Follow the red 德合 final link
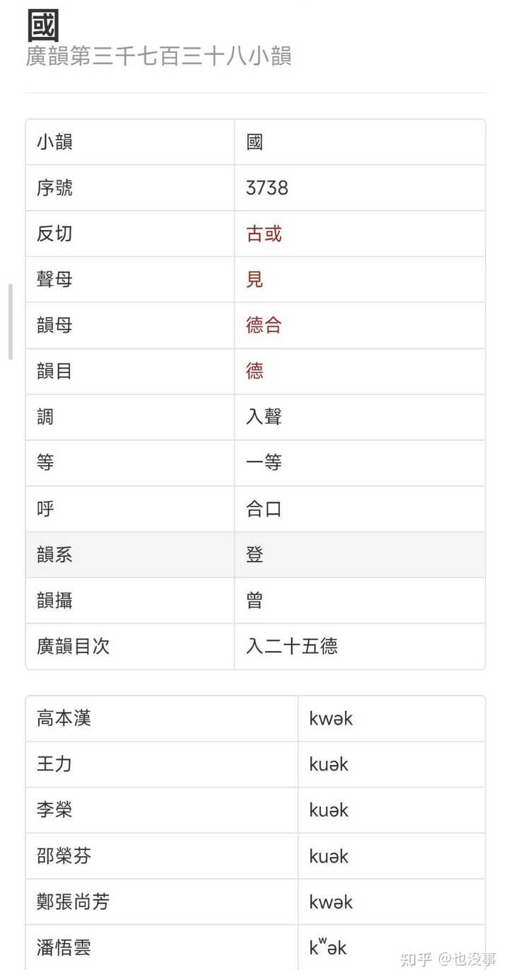This screenshot has height=980, width=509. pos(264,325)
